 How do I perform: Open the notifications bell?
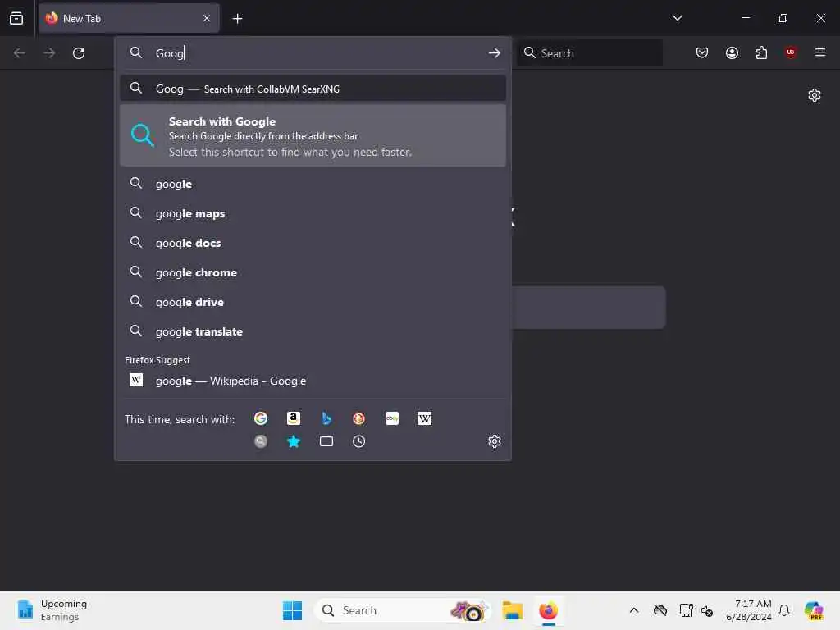(784, 610)
